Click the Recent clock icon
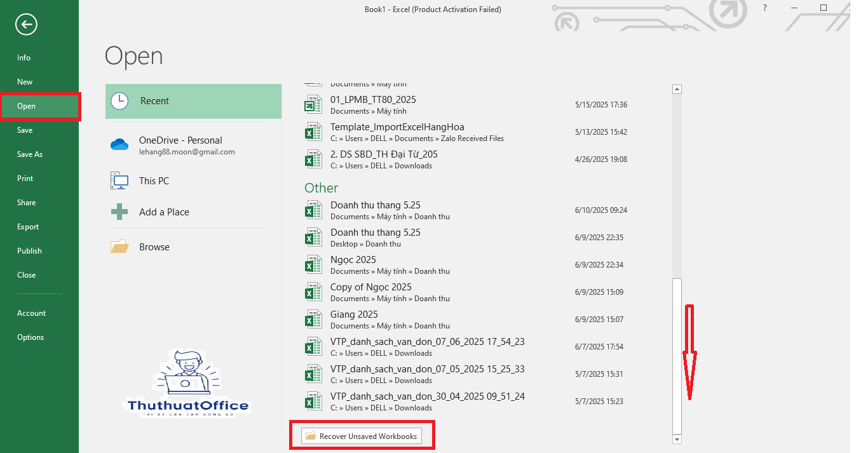 [x=119, y=101]
